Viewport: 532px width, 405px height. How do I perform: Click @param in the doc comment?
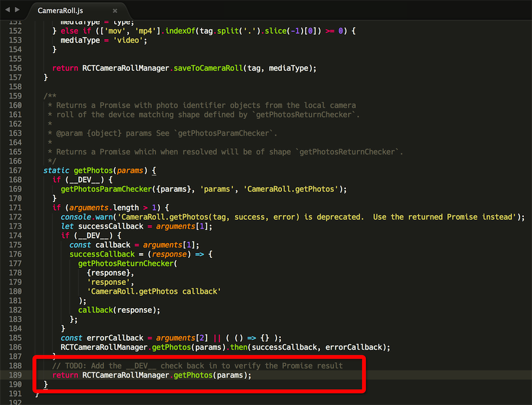pos(69,133)
